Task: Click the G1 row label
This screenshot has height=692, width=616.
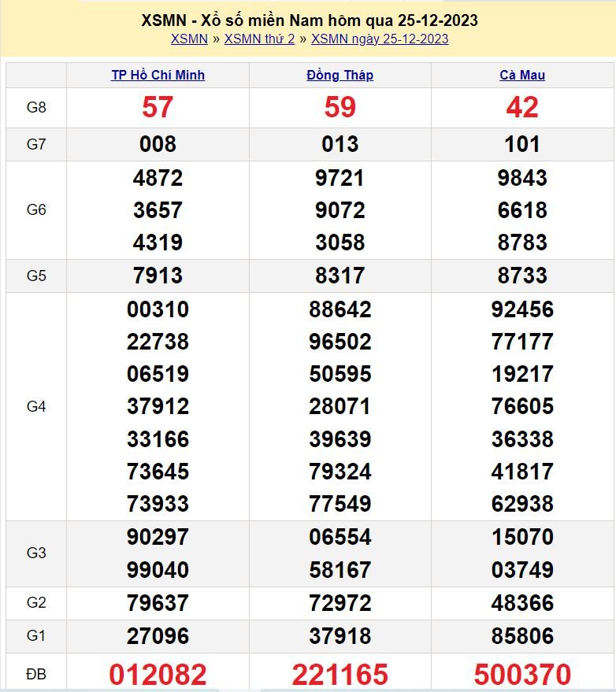Action: click(36, 635)
